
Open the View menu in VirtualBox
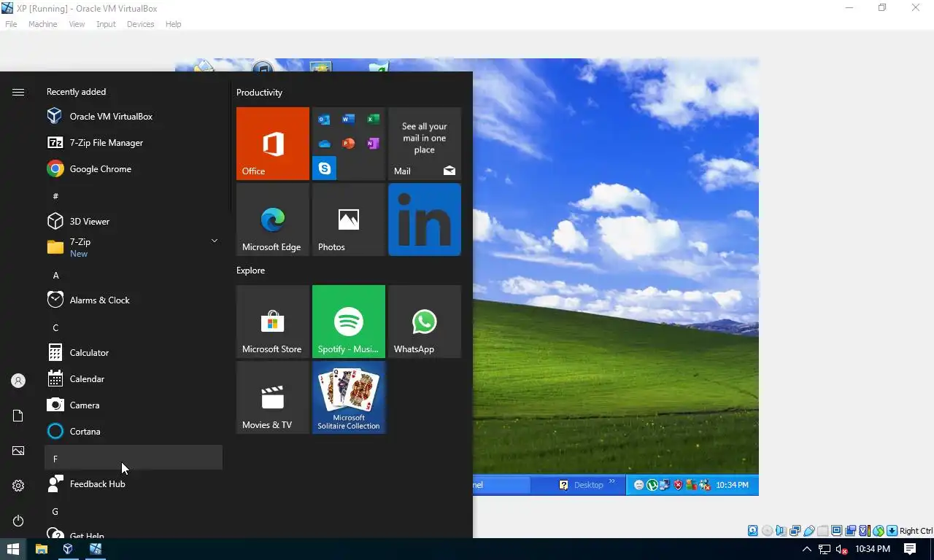[x=77, y=24]
